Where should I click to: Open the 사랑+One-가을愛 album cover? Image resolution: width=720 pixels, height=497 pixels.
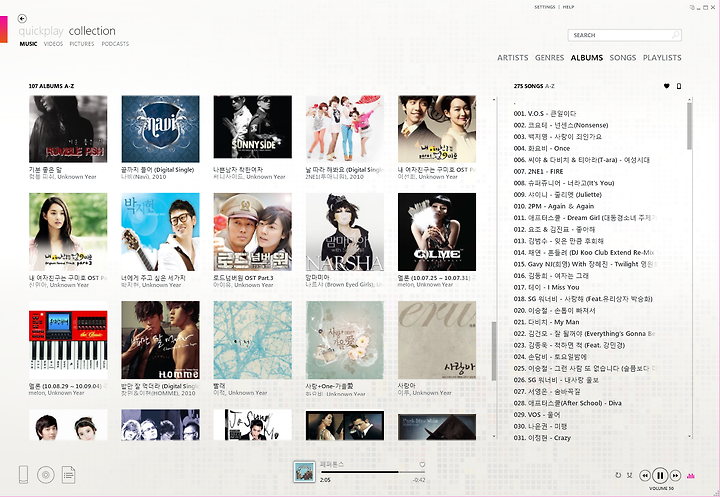pyautogui.click(x=345, y=340)
